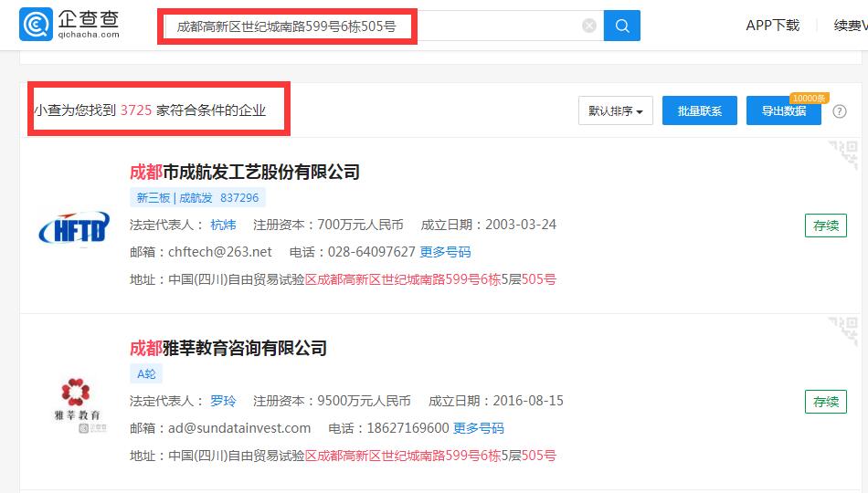The width and height of the screenshot is (868, 493).
Task: Show 更多号码 for 成航发工艺 company
Action: click(x=445, y=252)
